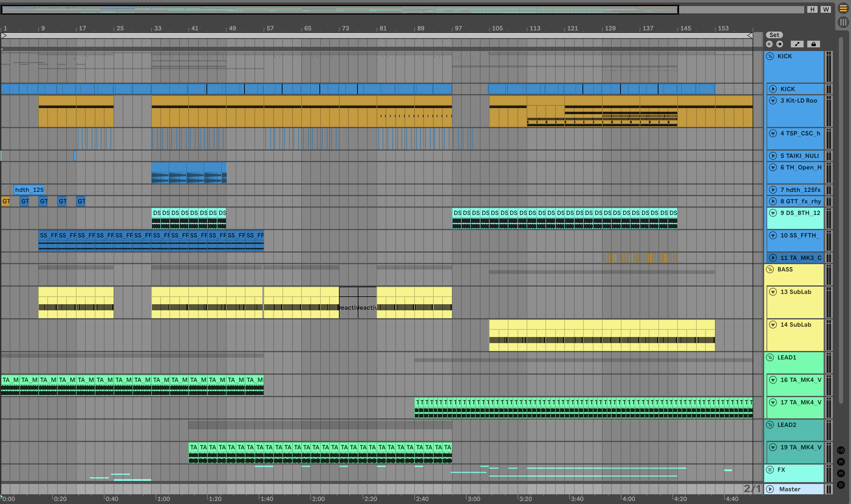Click the vertical track list scrollbar
The height and width of the screenshot is (504, 851).
click(840, 220)
